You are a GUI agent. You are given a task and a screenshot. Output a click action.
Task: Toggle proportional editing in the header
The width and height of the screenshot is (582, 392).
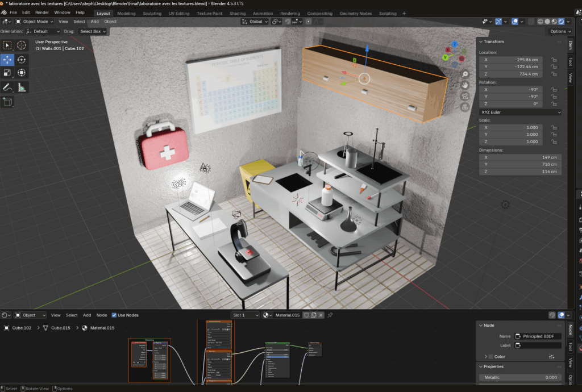coord(309,22)
